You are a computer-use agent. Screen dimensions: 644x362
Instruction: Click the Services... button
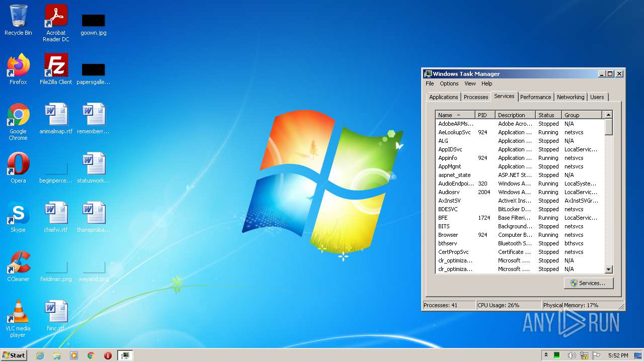(x=588, y=283)
